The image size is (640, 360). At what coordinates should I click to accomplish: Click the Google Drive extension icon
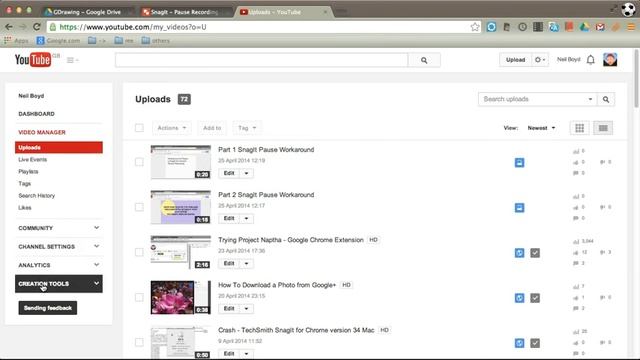[x=584, y=27]
